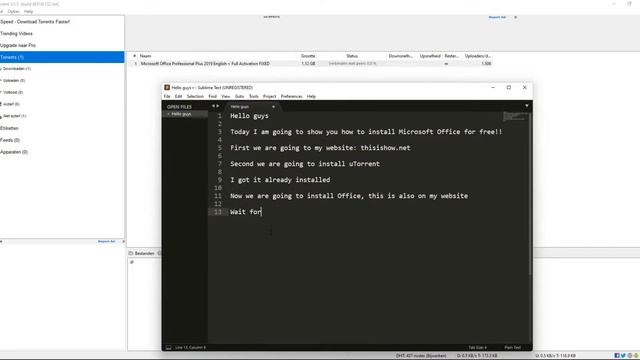
Task: Click 'Line 13, Column' status text
Action: [190, 347]
